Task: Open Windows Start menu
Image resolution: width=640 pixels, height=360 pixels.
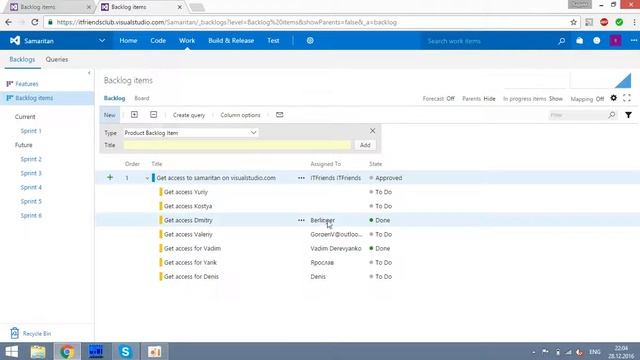Action: coord(12,351)
